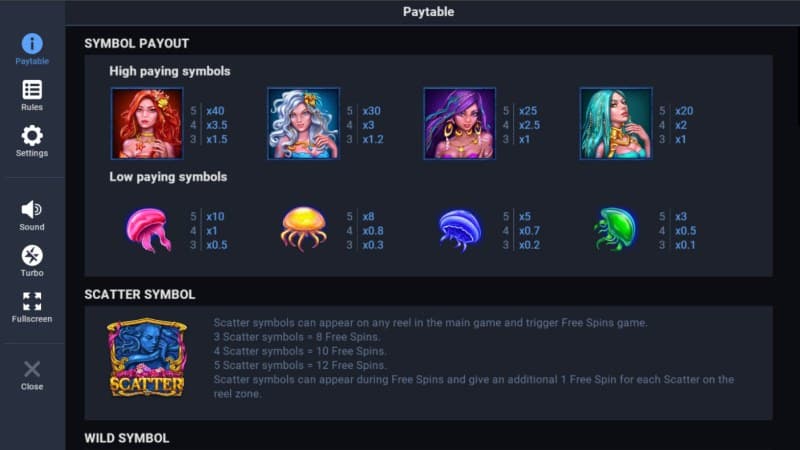Click the red-haired mermaid symbol
The width and height of the screenshot is (800, 450).
(147, 123)
